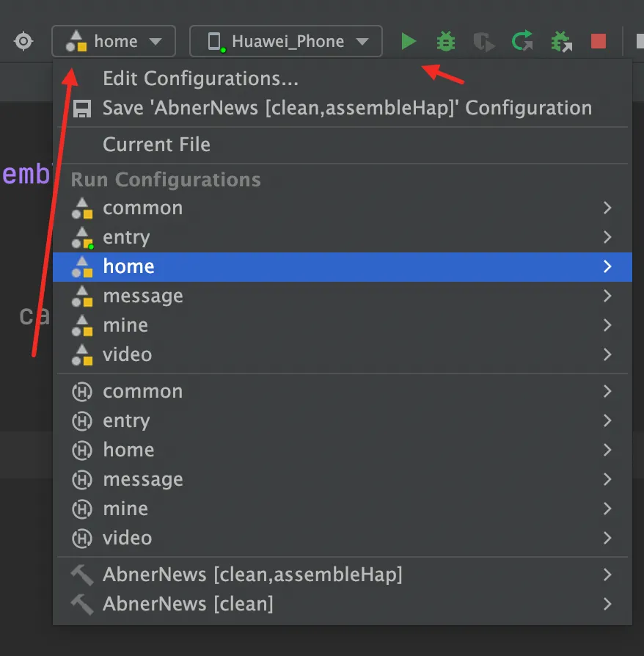Click the floppy disk save configuration icon
The height and width of the screenshot is (656, 644).
pos(82,109)
